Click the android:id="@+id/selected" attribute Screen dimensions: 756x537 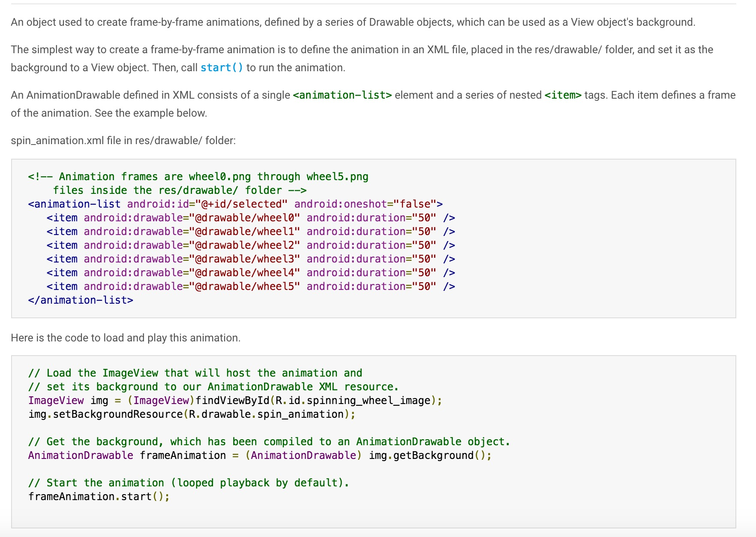pos(207,204)
